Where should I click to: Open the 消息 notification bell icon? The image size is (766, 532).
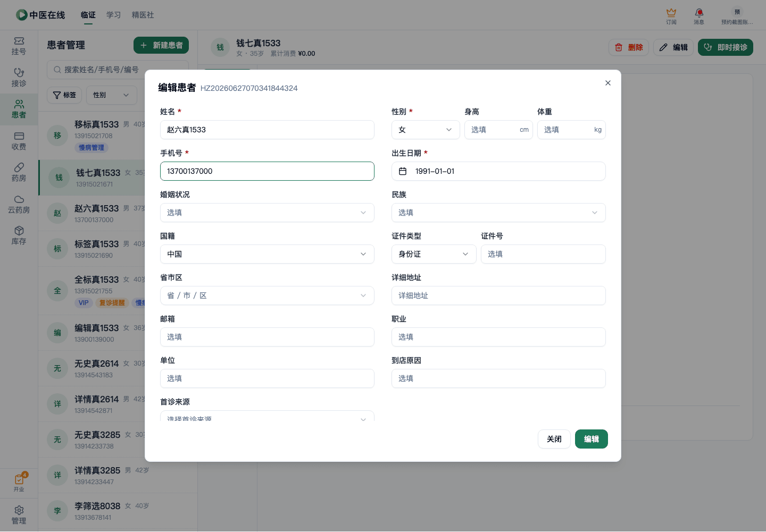point(699,16)
